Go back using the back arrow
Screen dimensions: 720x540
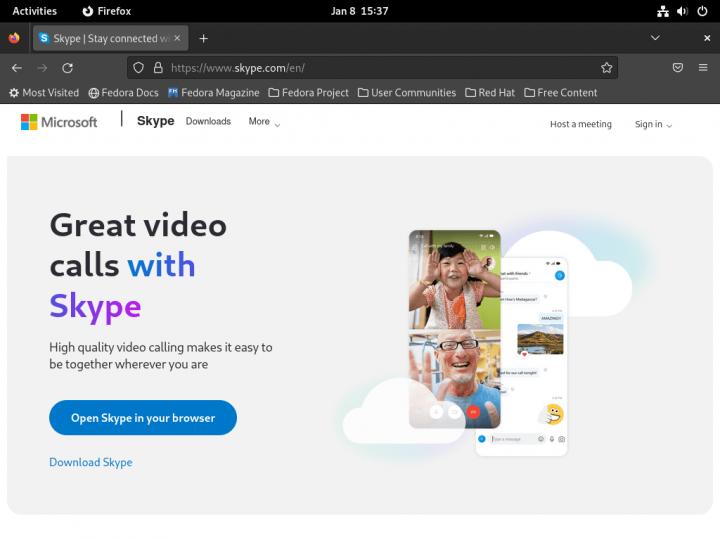16,68
